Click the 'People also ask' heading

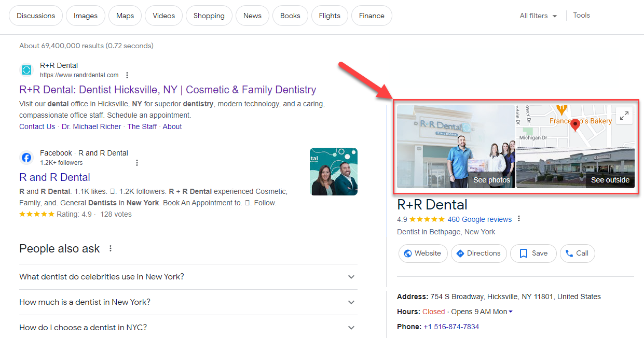click(x=59, y=249)
